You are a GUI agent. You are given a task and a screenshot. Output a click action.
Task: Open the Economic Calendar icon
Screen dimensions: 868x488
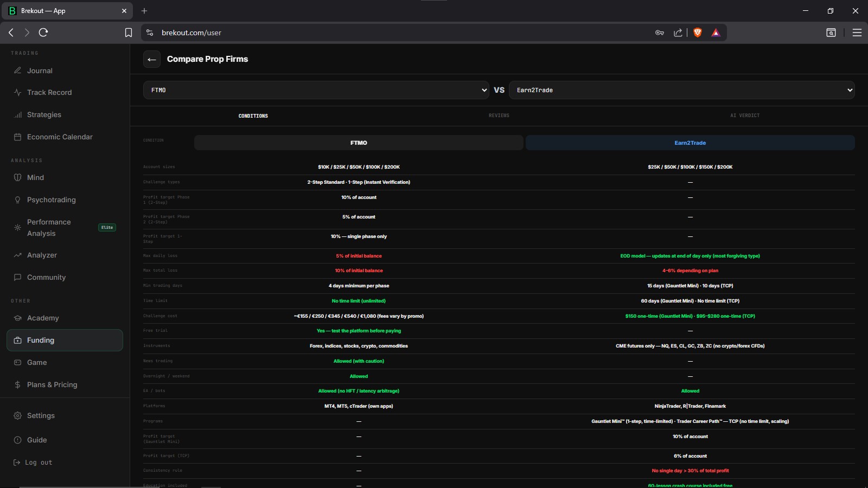[17, 137]
